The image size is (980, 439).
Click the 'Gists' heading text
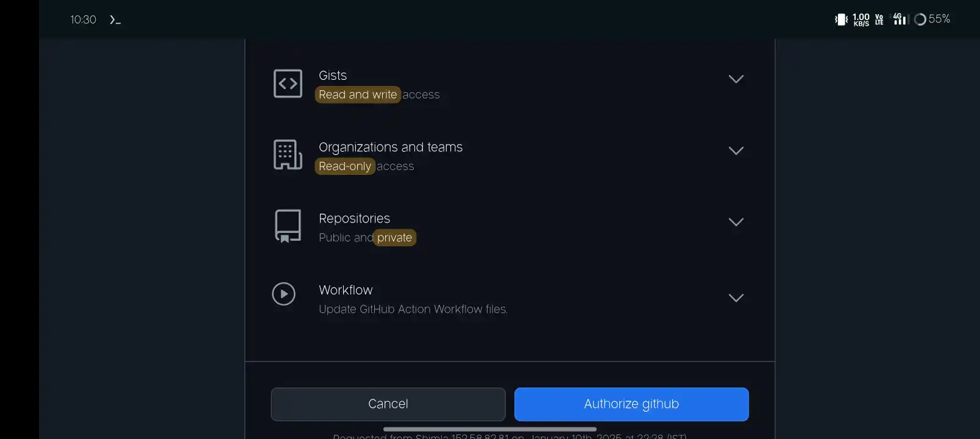tap(333, 76)
